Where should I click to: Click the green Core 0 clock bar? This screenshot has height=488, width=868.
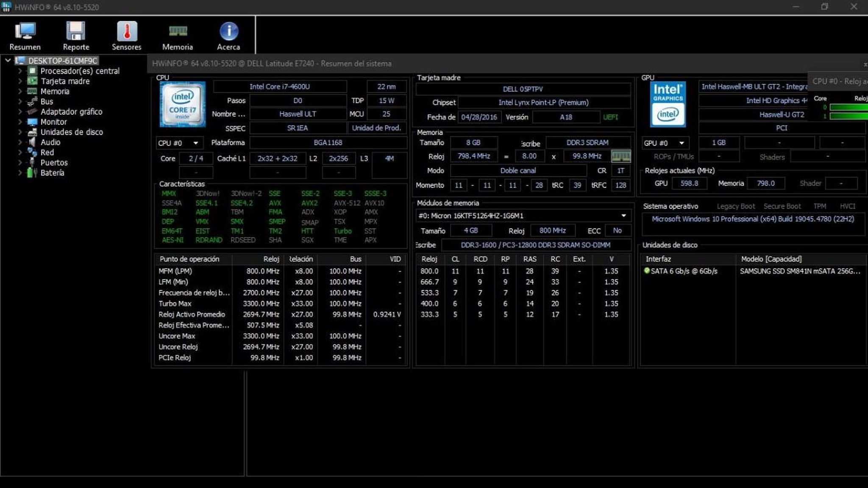tap(848, 108)
